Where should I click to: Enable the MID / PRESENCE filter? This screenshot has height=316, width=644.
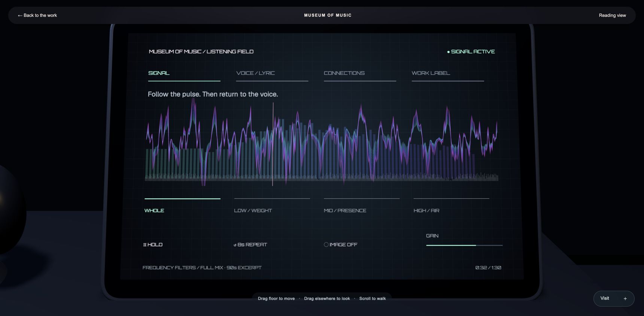[362, 206]
